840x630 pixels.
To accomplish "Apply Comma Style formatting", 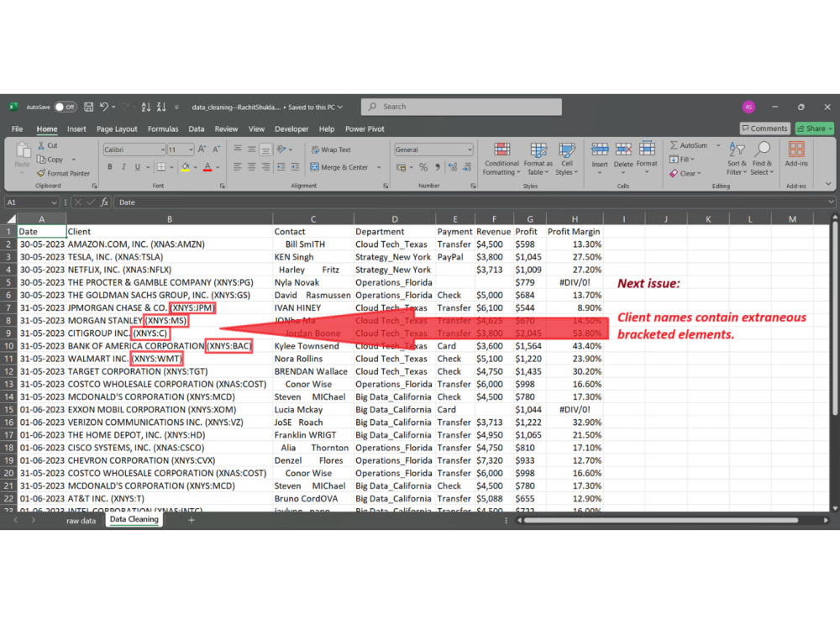I will [438, 167].
